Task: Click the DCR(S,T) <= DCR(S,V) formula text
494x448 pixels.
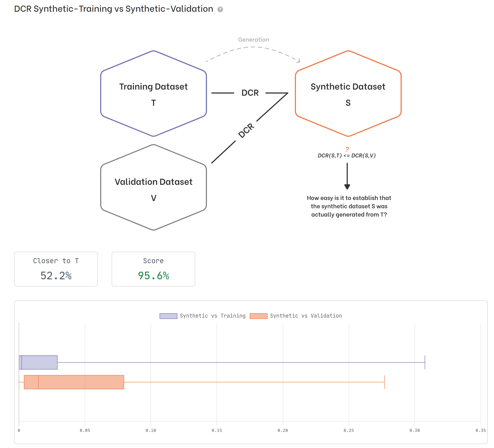Action: coord(346,155)
